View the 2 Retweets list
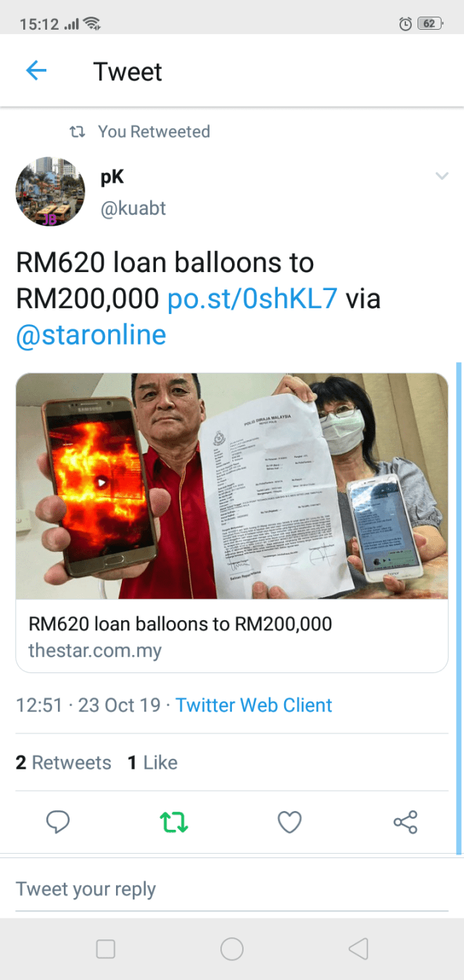Viewport: 464px width, 980px height. 64,762
